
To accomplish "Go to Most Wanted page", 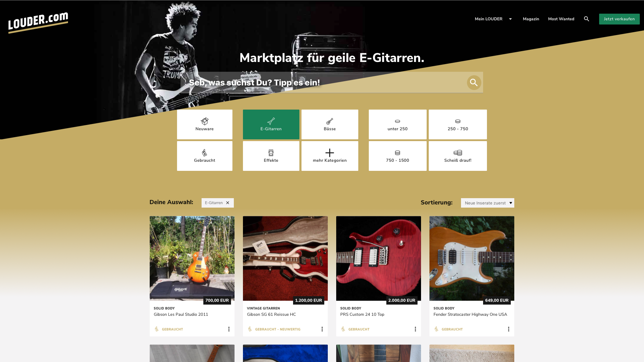I will pos(561,19).
